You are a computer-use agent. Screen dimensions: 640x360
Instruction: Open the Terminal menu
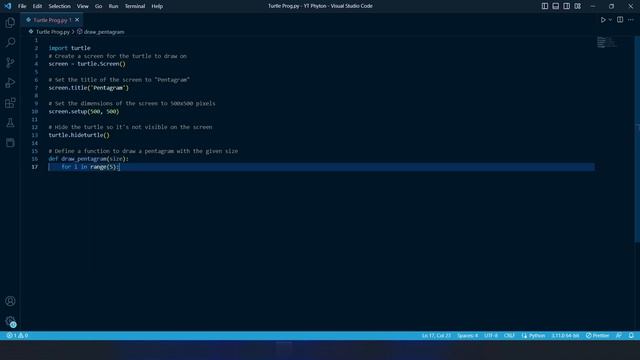135,6
